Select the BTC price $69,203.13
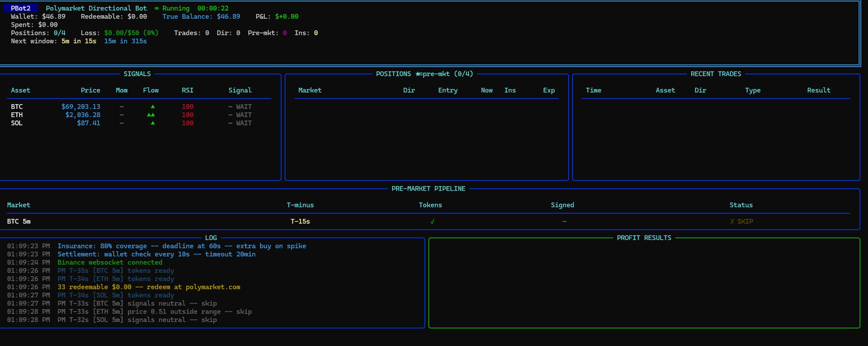Screen dimensions: 868x346 (x=81, y=106)
